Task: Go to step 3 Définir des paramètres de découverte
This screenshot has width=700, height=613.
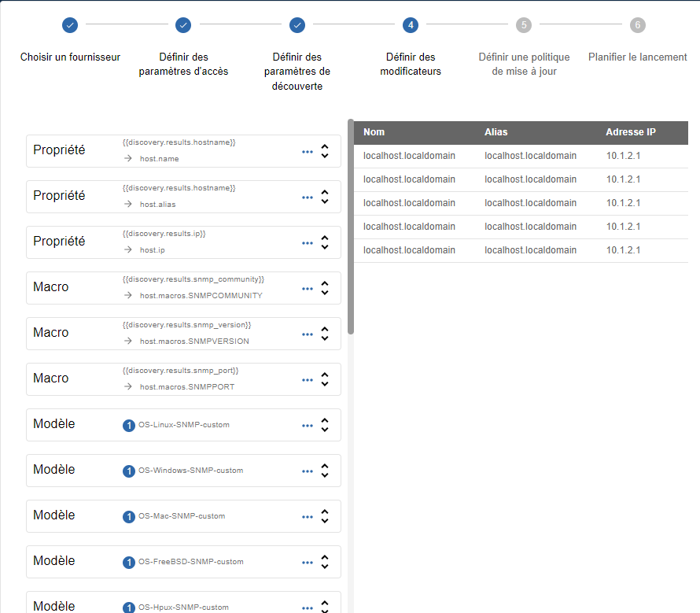Action: 297,25
